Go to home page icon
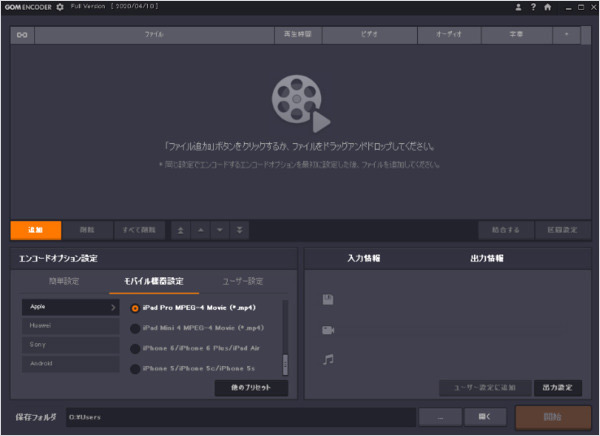 tap(548, 7)
